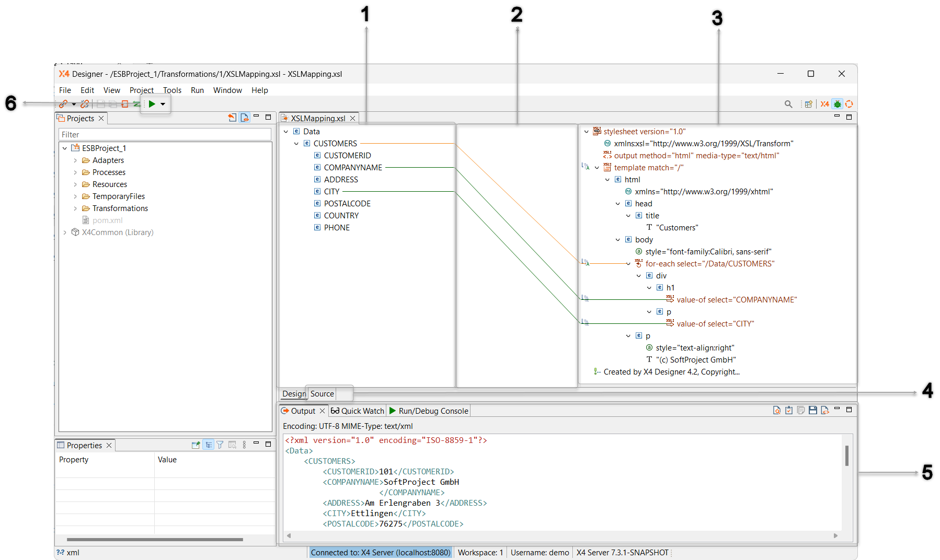Viewport: 940px width, 560px height.
Task: Switch to the Debug perspective bug icon
Action: (837, 104)
